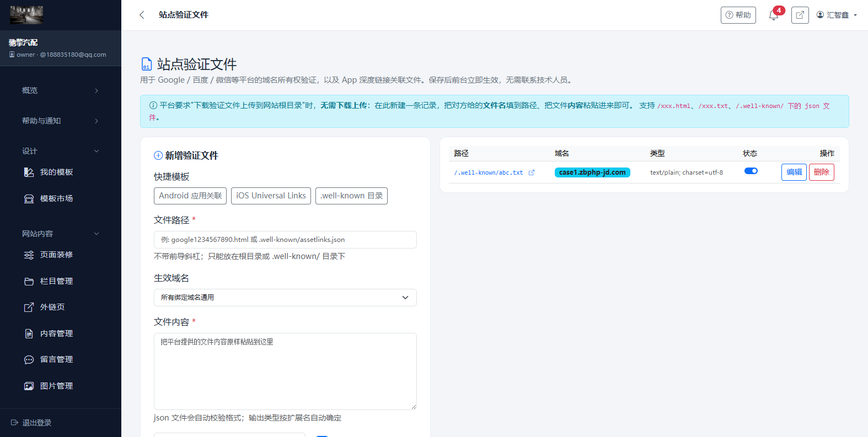Focus the 文件路径 input field

tap(285, 240)
